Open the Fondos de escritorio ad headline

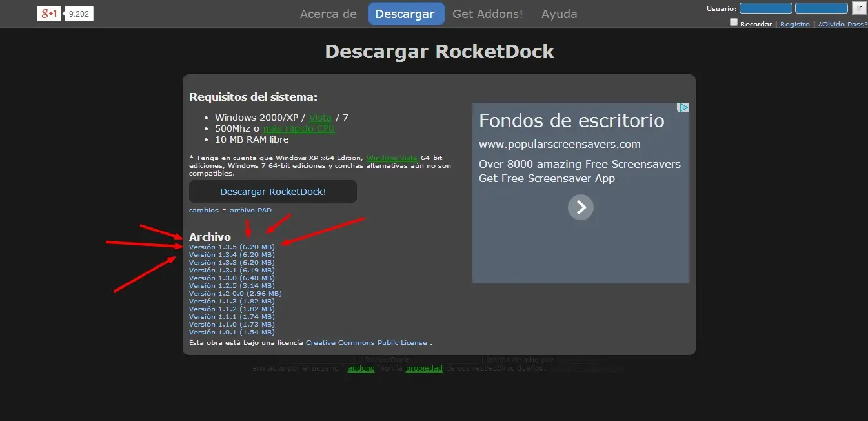tap(572, 121)
